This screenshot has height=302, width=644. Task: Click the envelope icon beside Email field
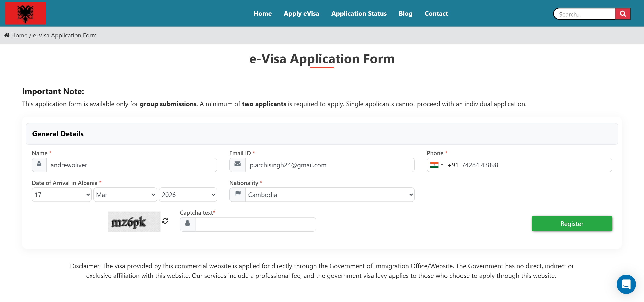[238, 164]
